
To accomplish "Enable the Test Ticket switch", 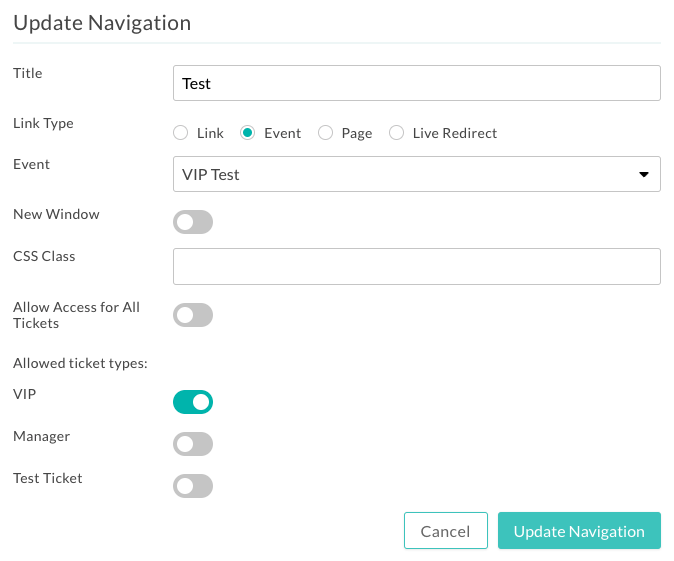I will coord(193,486).
